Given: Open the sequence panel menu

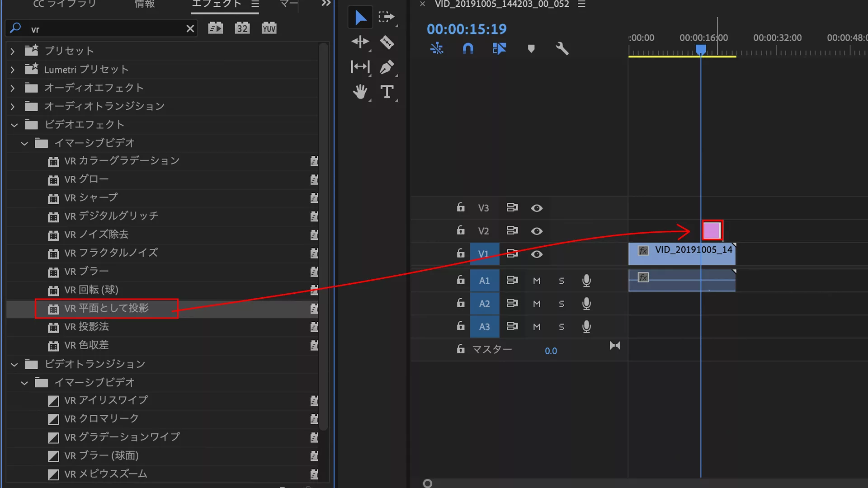Looking at the screenshot, I should 581,4.
